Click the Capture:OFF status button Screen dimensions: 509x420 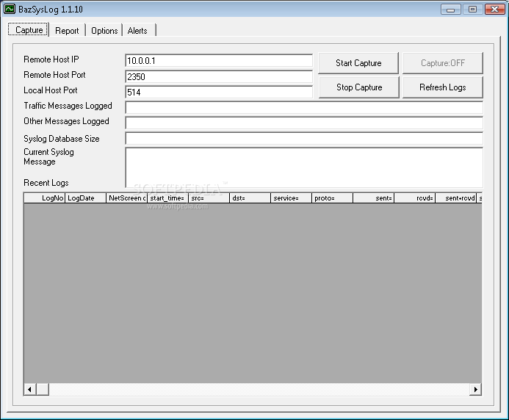pyautogui.click(x=443, y=63)
